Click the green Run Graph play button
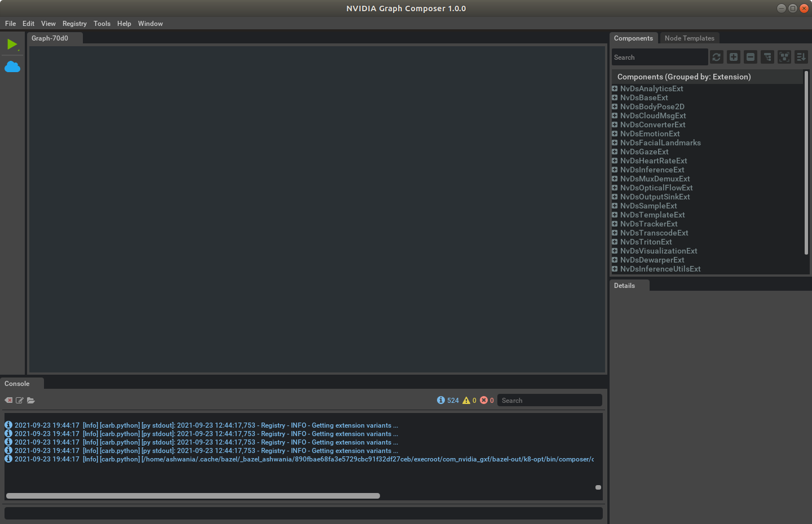 click(12, 44)
